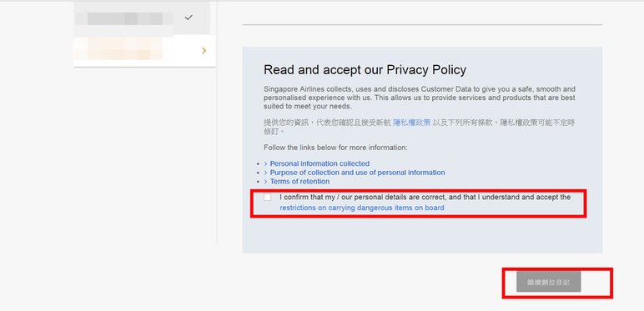The width and height of the screenshot is (644, 311).
Task: Click the checkmark icon on the completed sidebar step
Action: (189, 18)
